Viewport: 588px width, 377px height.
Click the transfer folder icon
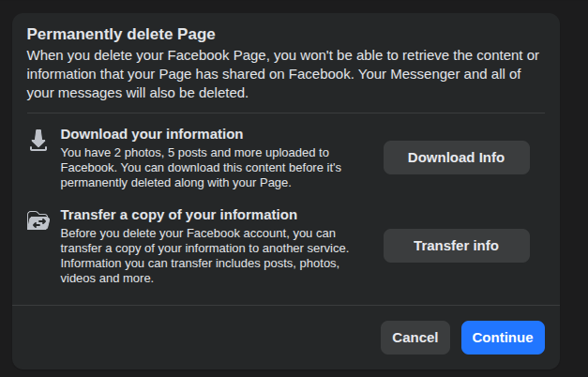[38, 221]
